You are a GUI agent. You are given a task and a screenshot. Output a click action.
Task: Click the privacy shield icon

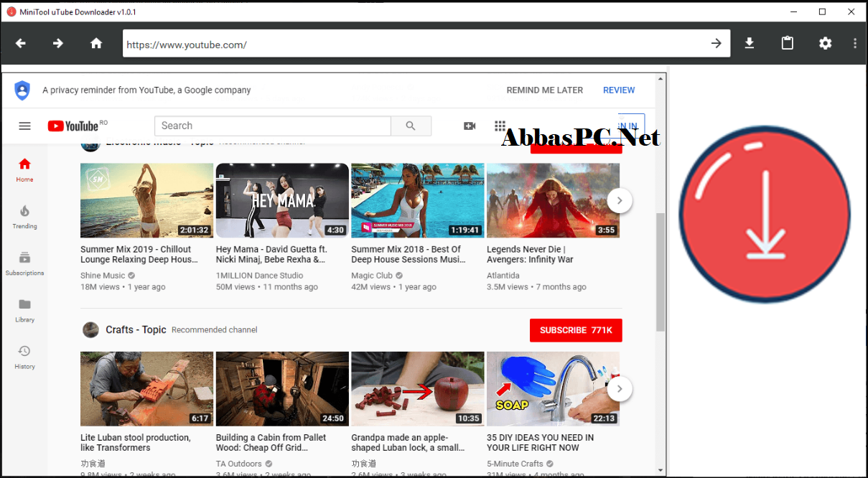22,90
